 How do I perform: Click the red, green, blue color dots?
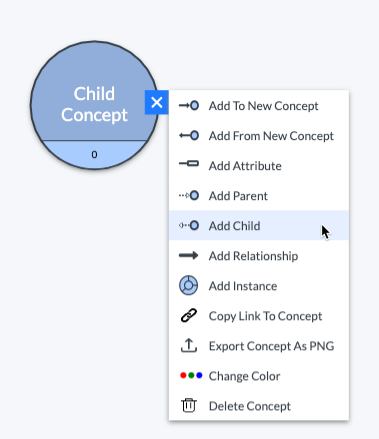coord(191,375)
